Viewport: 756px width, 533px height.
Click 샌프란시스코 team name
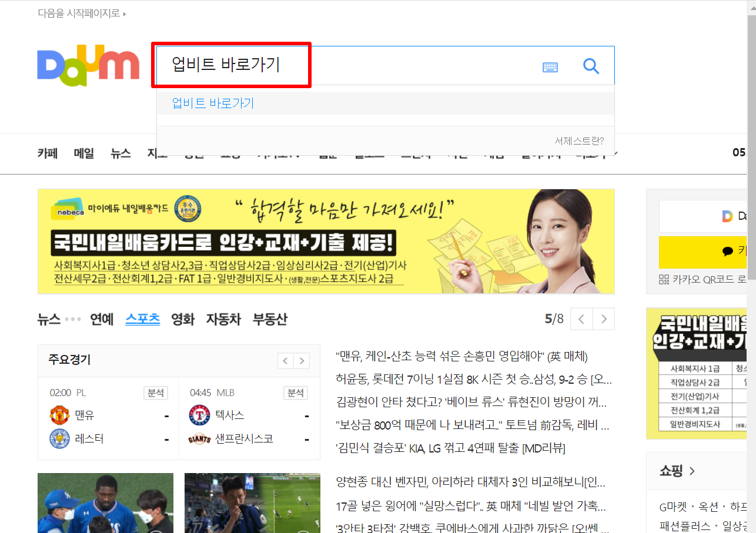(244, 439)
